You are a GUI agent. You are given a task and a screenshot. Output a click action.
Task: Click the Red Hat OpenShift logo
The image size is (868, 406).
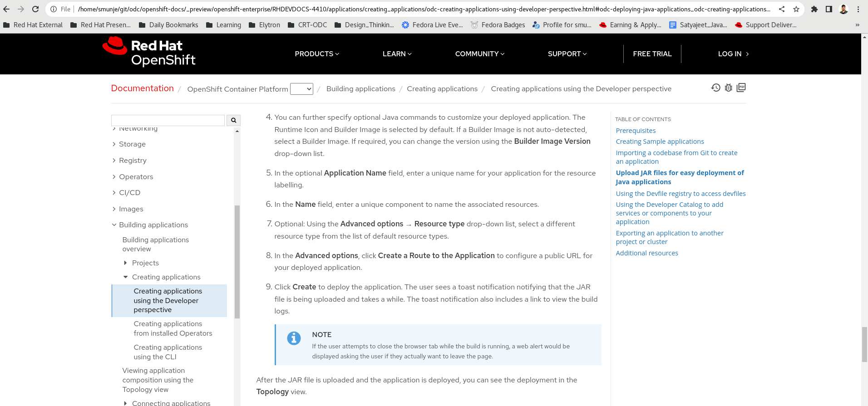(x=149, y=52)
